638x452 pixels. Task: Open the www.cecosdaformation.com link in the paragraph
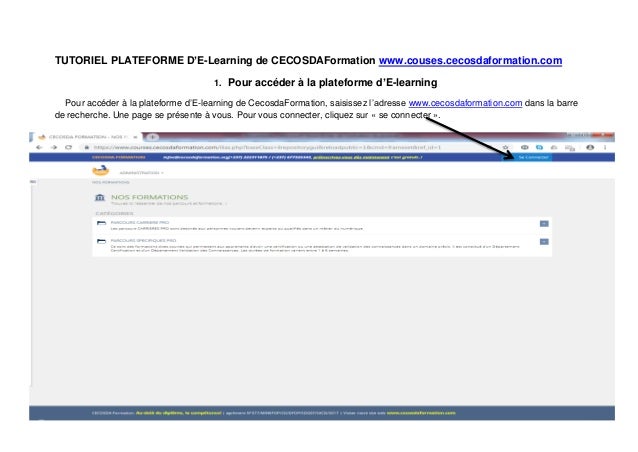pyautogui.click(x=465, y=103)
